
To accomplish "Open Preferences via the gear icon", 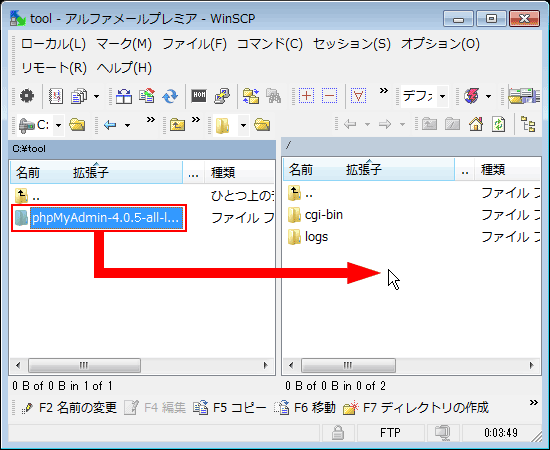I will click(27, 95).
